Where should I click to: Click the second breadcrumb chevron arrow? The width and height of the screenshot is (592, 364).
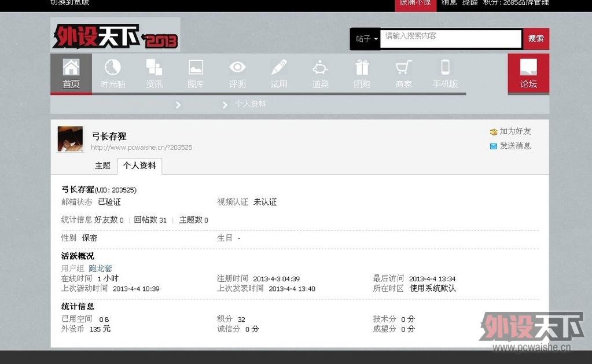click(225, 105)
